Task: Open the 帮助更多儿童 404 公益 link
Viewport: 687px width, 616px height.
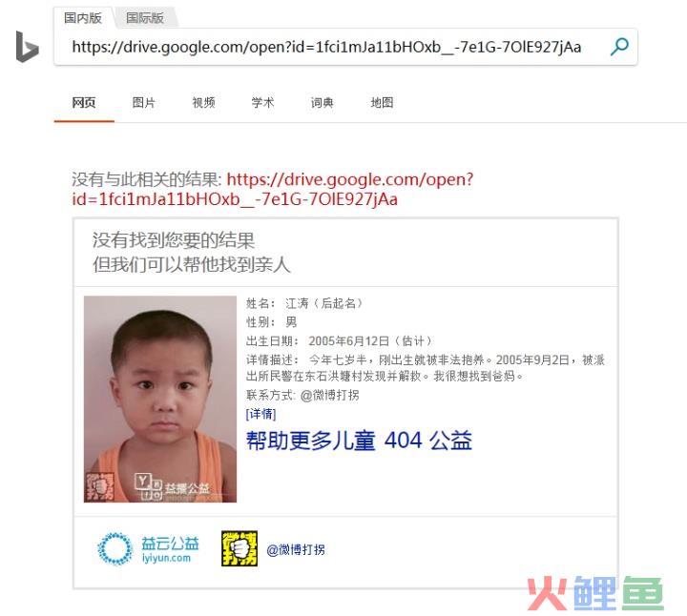Action: pyautogui.click(x=359, y=441)
